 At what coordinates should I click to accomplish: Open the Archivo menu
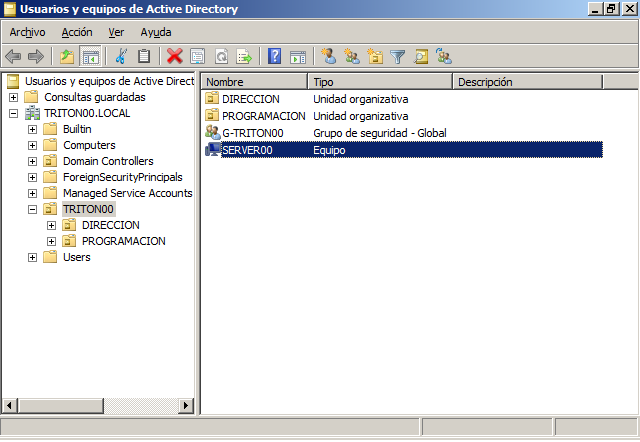[27, 32]
